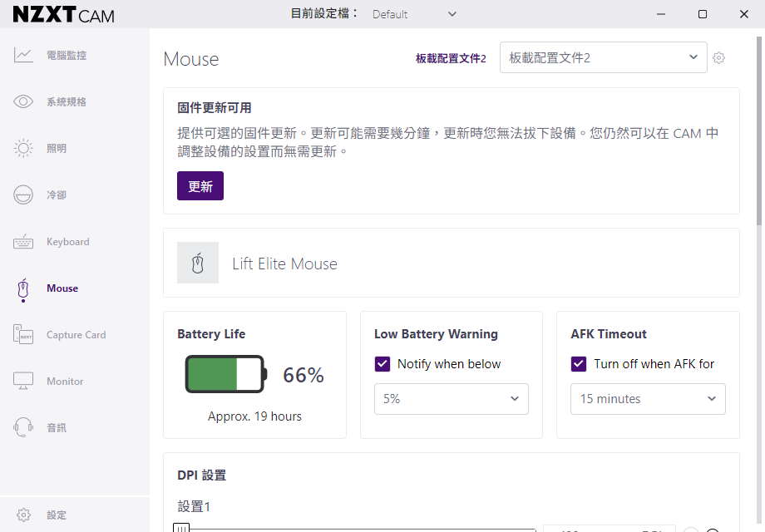The width and height of the screenshot is (765, 532).
Task: Expand the 板載配置文件2 onboard profile combo box
Action: [604, 57]
